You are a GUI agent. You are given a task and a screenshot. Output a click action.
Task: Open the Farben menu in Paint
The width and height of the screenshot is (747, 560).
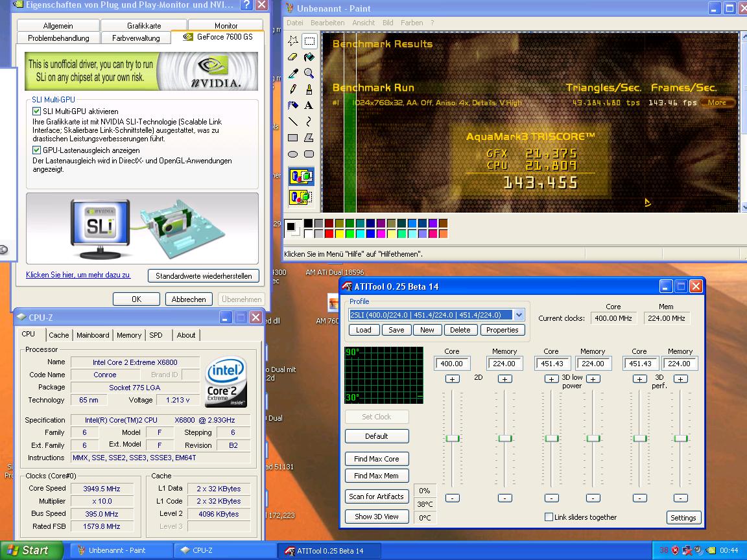click(x=412, y=23)
